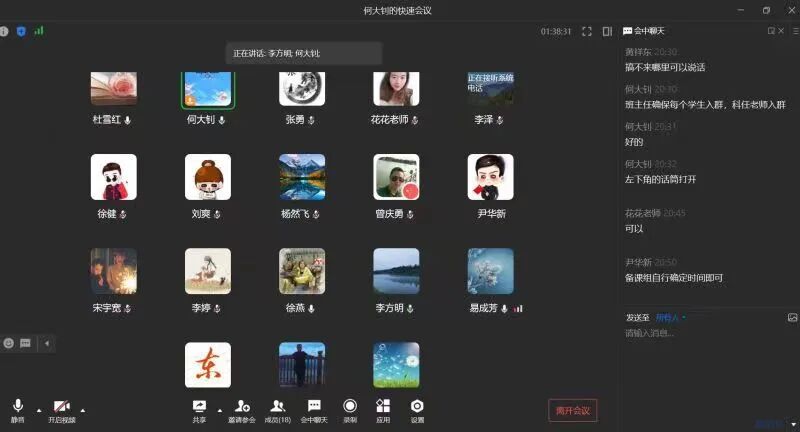The width and height of the screenshot is (800, 432).
Task: Click 离开会议 to leave the meeting
Action: (x=573, y=410)
